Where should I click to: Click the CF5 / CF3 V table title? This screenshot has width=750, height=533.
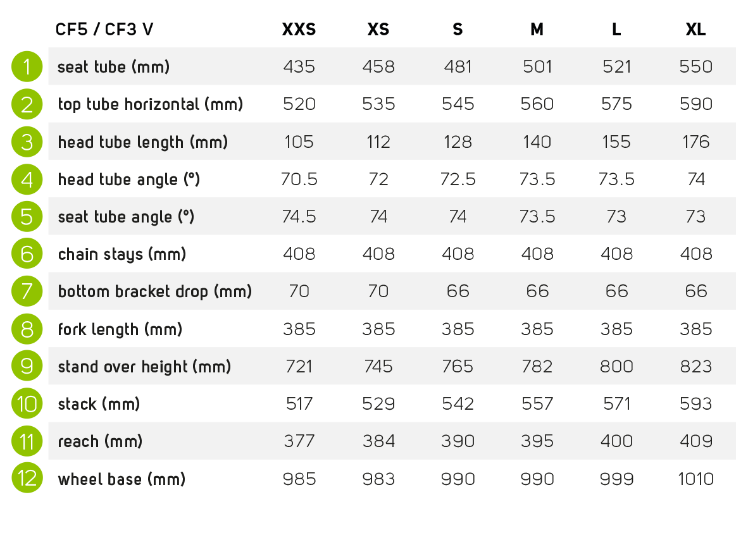[104, 30]
